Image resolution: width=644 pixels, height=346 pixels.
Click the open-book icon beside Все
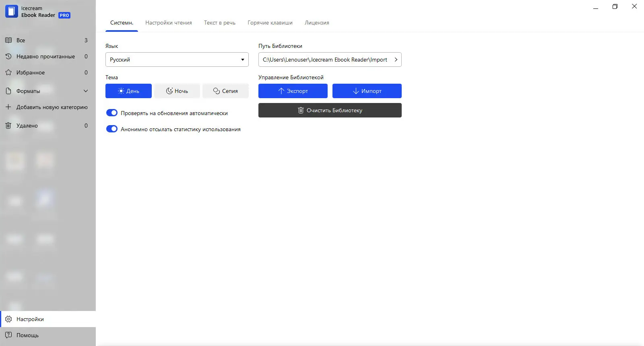point(8,40)
